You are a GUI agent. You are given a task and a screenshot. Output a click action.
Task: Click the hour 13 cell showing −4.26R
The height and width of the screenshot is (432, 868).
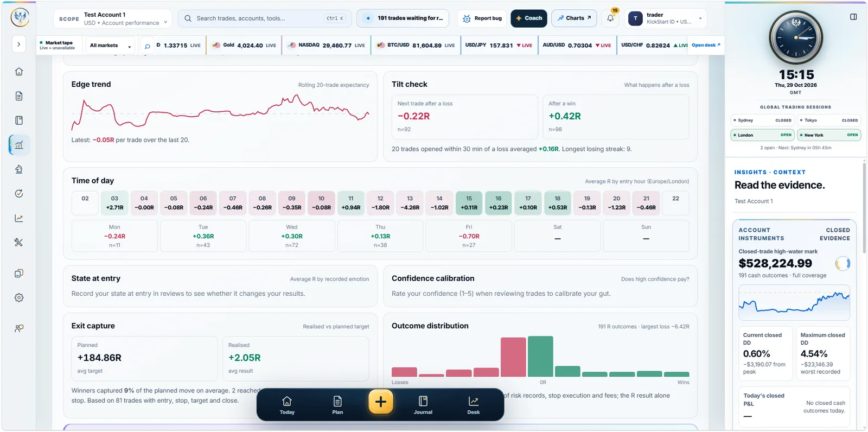pos(410,203)
